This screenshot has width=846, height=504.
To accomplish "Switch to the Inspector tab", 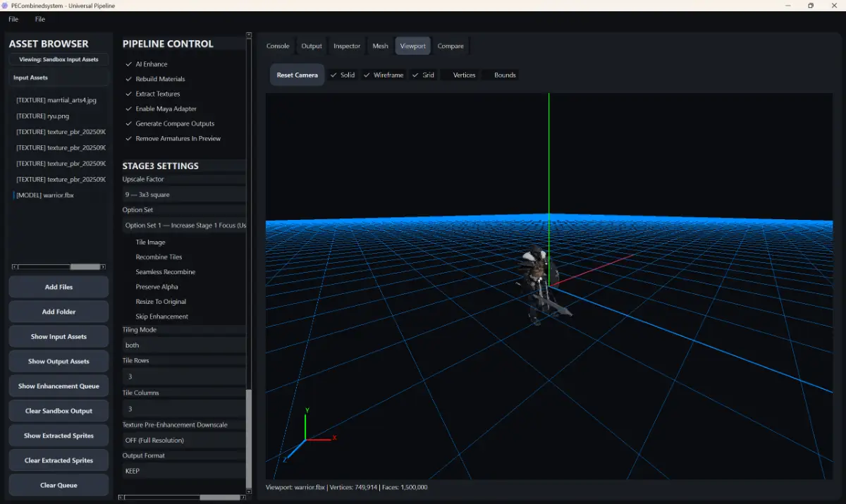I will (347, 46).
